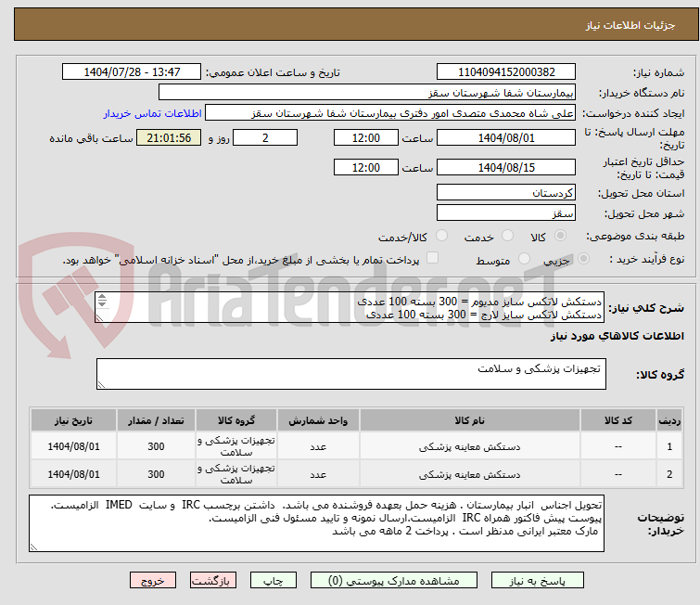Screen dimensions: 700x605
Task: Click the شرح کلی نیاز description textarea
Action: [x=350, y=307]
